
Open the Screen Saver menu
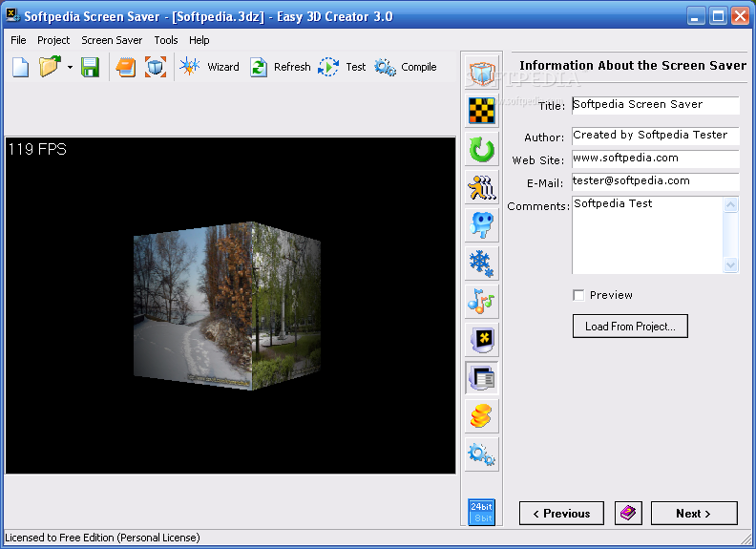point(112,40)
